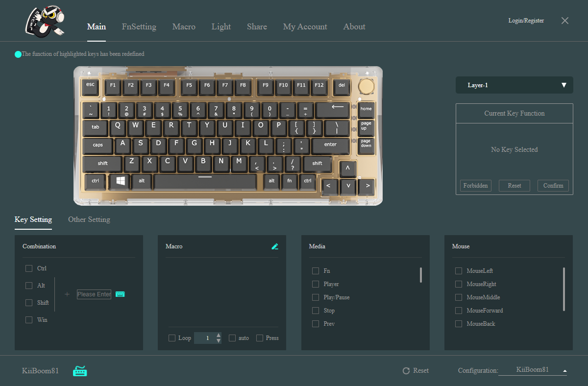Click the teal keyboard icon beside Please Enter
This screenshot has width=588, height=386.
point(120,294)
